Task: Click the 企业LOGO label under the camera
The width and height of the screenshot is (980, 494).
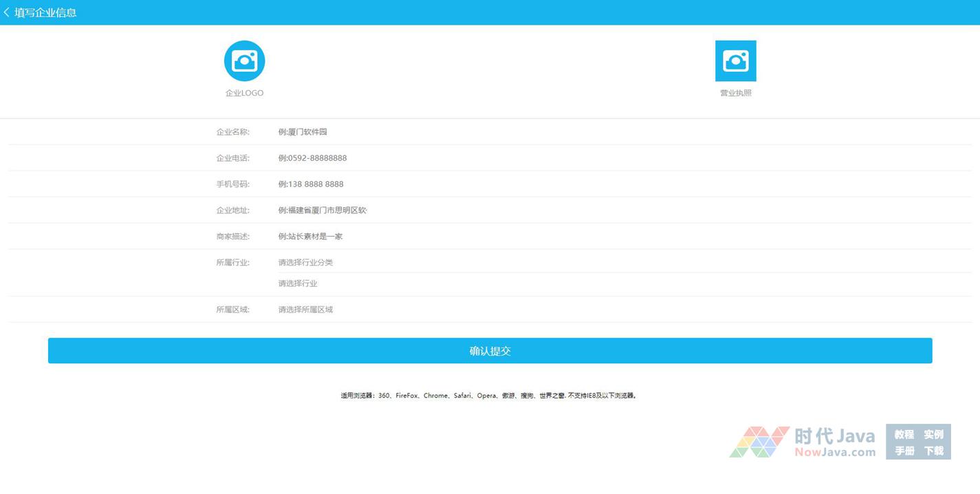Action: point(244,93)
